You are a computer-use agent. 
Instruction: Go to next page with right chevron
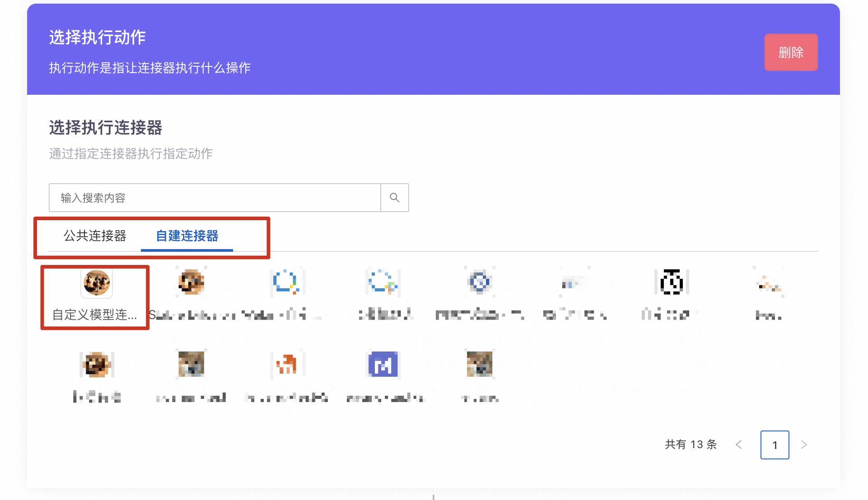pos(804,445)
